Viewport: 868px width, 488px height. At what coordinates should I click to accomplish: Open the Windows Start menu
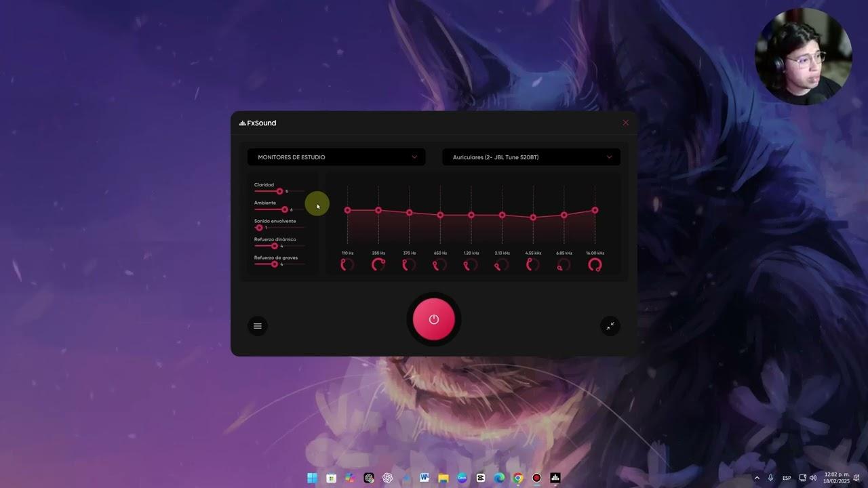(312, 478)
